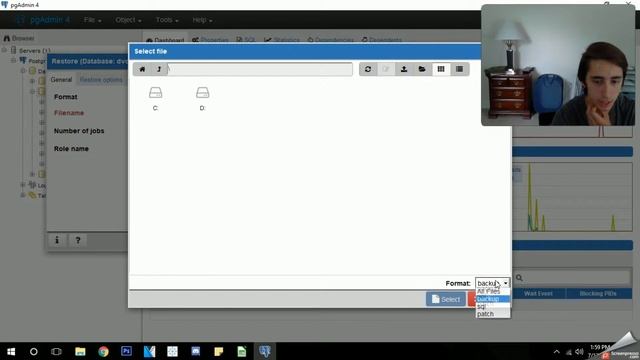Open the Format dropdown in Select file
Image resolution: width=640 pixels, height=360 pixels.
pos(493,283)
